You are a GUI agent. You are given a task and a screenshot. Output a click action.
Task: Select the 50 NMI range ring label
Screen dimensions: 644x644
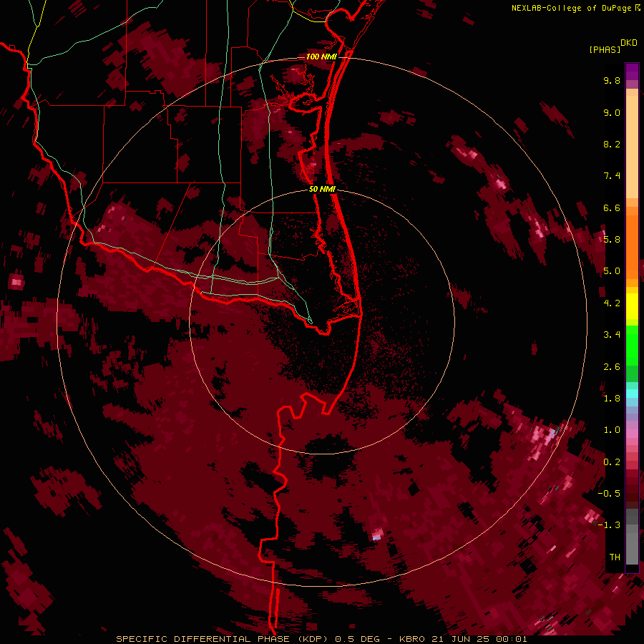tap(322, 189)
